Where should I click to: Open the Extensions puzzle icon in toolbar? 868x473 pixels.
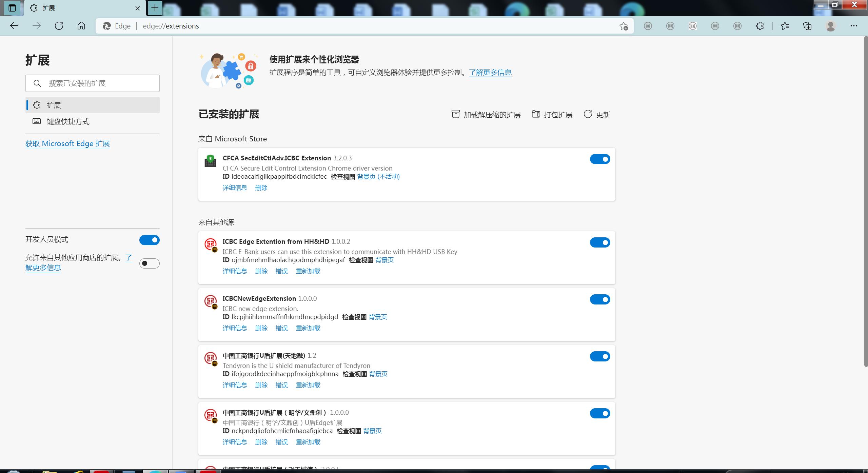[x=760, y=26]
